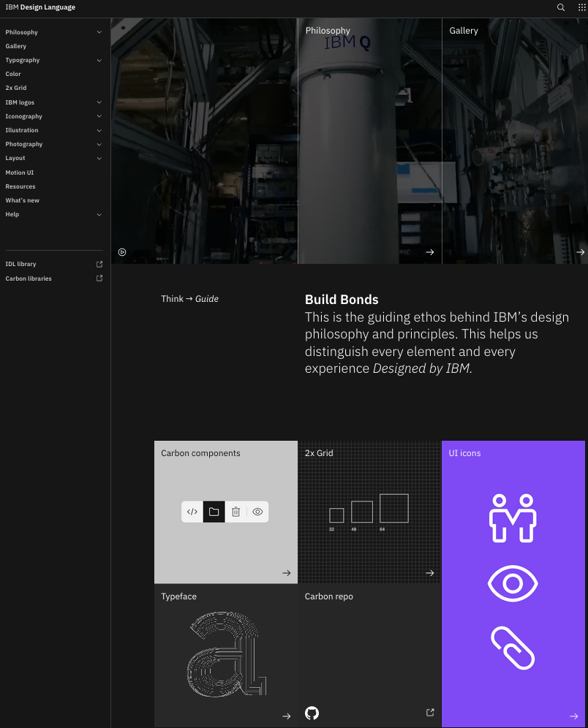The image size is (588, 728).
Task: Open the Gallery hero tile title
Action: coord(464,31)
